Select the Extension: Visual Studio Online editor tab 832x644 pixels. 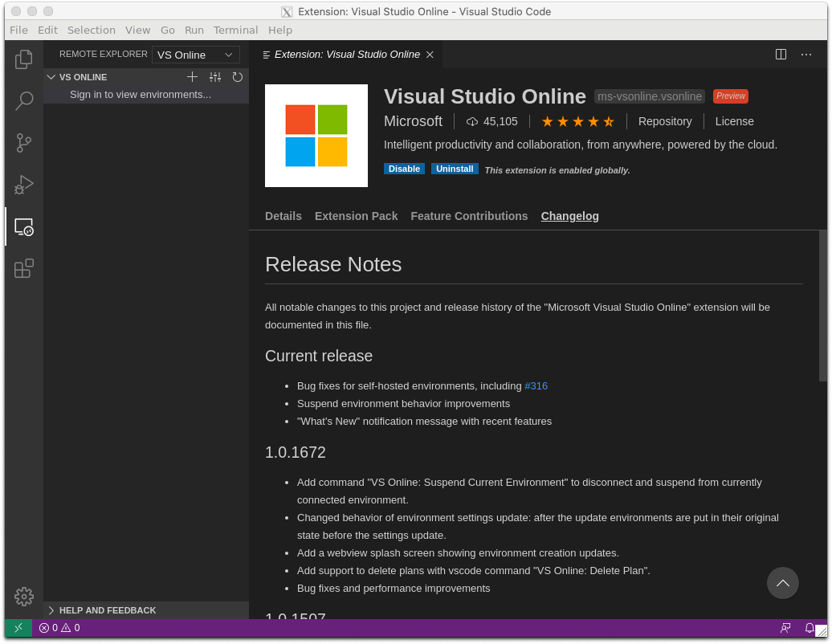pos(347,55)
